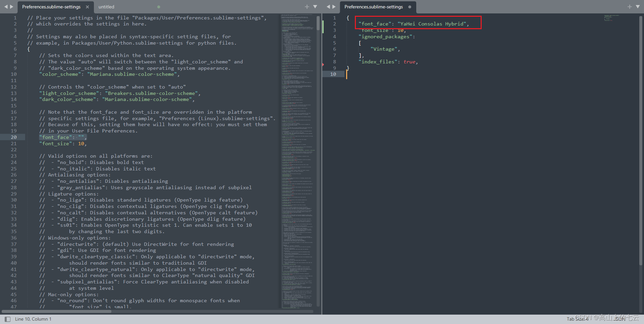Open a new tab in the right pane
The width and height of the screenshot is (644, 324).
630,6
